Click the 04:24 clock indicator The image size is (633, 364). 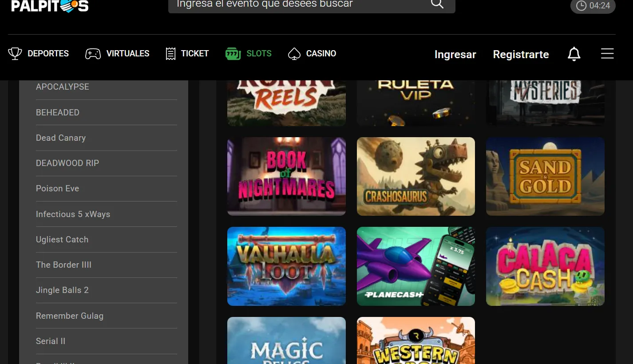pyautogui.click(x=593, y=6)
